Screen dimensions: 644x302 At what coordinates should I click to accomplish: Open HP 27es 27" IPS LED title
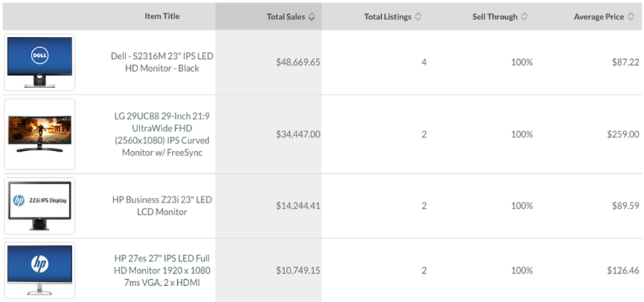162,270
